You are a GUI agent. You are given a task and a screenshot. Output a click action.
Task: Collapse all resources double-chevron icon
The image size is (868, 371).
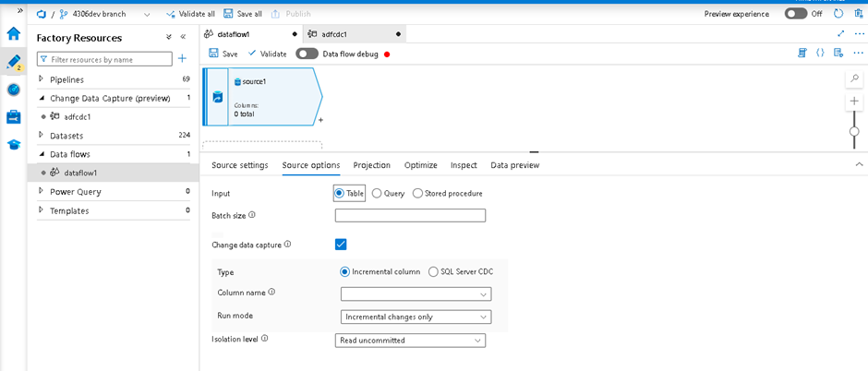169,37
